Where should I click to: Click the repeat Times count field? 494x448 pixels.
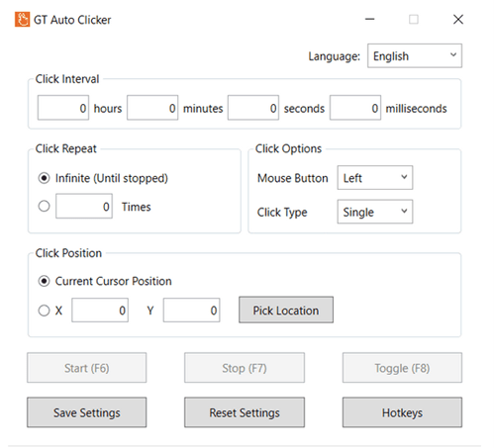84,207
